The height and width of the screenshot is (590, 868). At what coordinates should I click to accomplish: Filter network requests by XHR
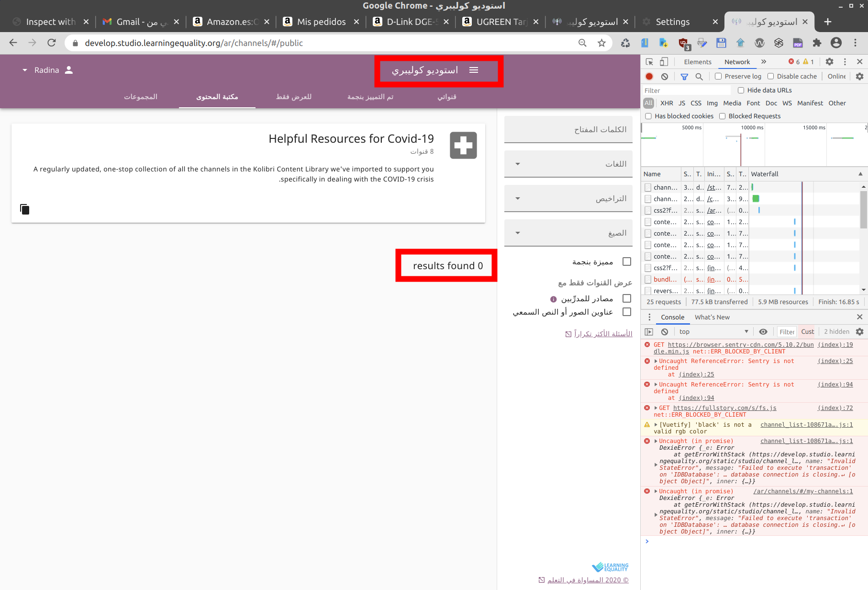tap(667, 103)
